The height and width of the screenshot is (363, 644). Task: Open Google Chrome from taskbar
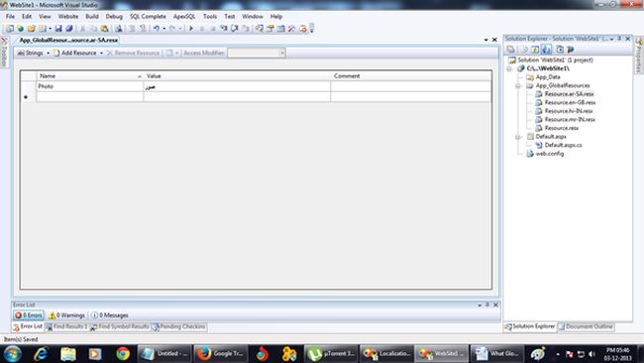(x=123, y=353)
